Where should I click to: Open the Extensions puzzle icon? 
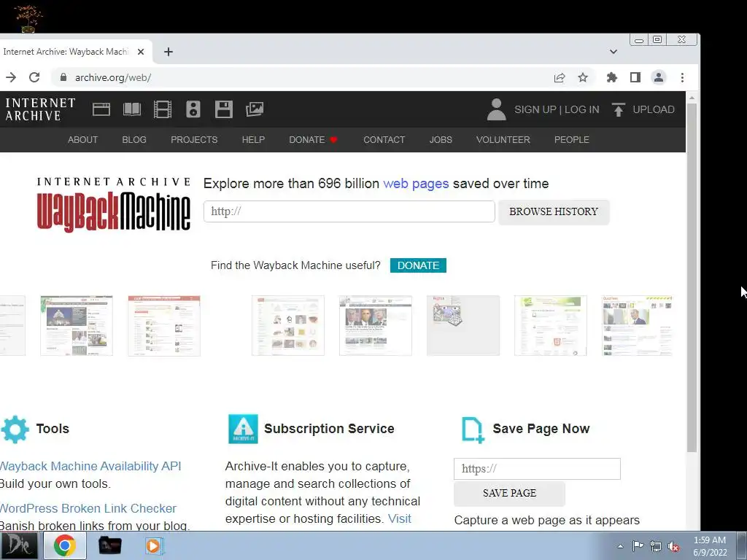click(x=612, y=77)
